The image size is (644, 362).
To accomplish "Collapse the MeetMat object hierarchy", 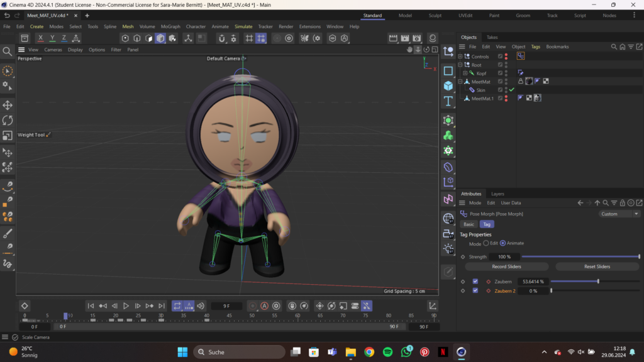I will click(x=460, y=82).
